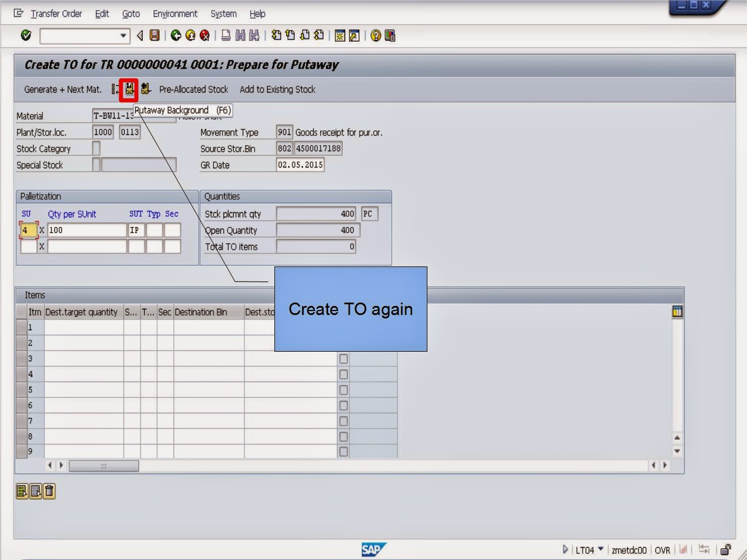Click Add to Existing Stock button
747x560 pixels.
(277, 89)
